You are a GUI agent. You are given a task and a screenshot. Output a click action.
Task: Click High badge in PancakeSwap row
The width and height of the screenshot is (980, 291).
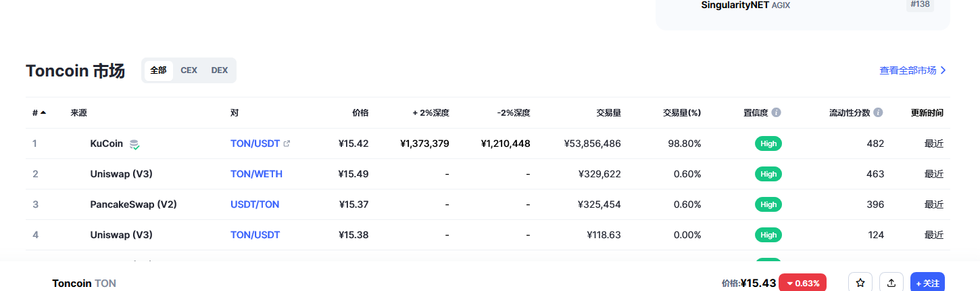point(768,204)
